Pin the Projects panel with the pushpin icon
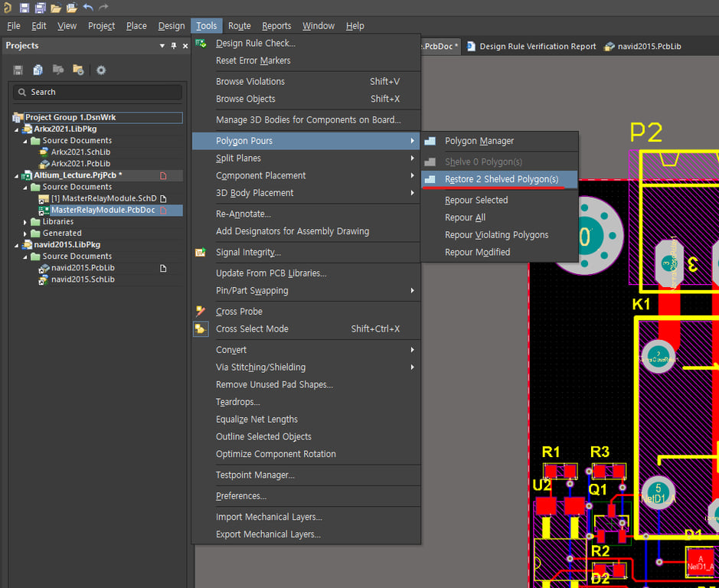 (174, 46)
